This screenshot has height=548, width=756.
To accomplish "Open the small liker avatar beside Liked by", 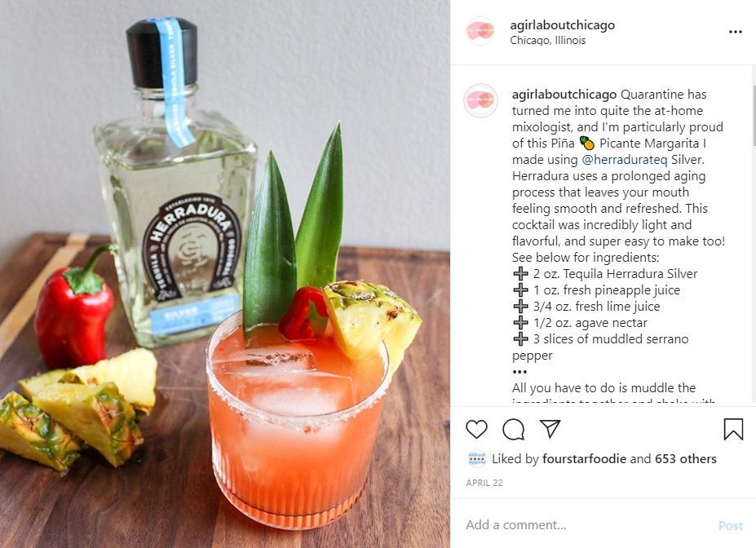I will pos(476,459).
